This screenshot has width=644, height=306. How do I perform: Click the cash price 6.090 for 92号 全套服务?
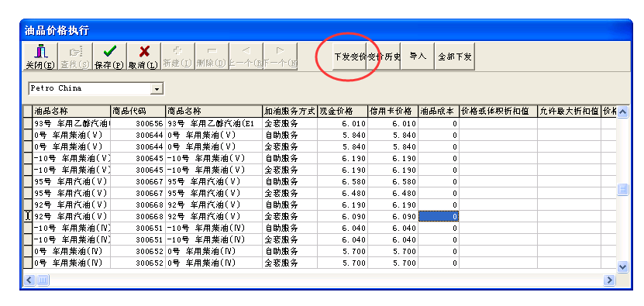pos(342,216)
